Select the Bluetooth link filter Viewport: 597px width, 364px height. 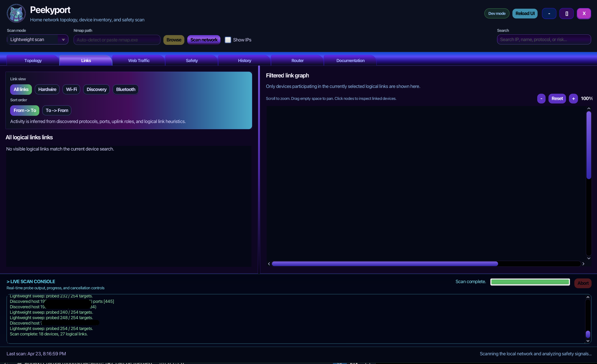(126, 89)
